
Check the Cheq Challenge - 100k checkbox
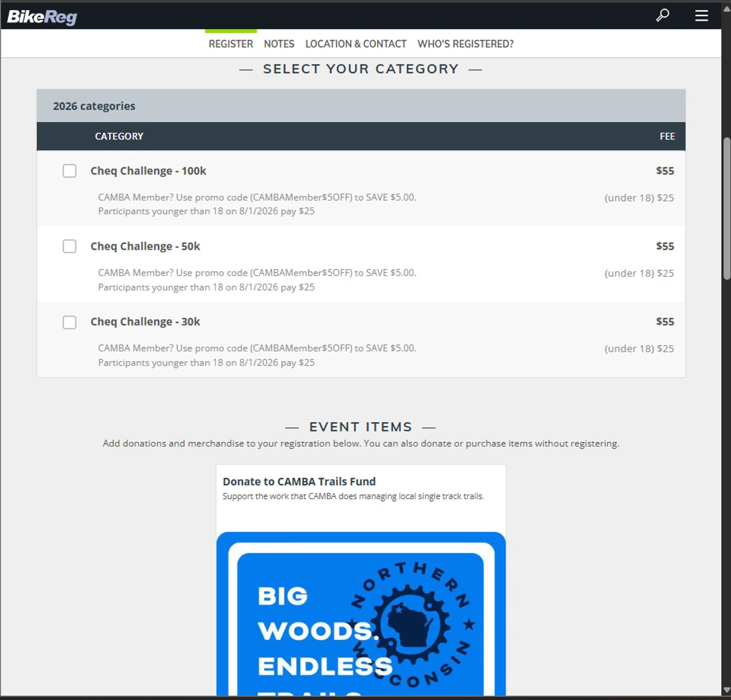click(70, 171)
